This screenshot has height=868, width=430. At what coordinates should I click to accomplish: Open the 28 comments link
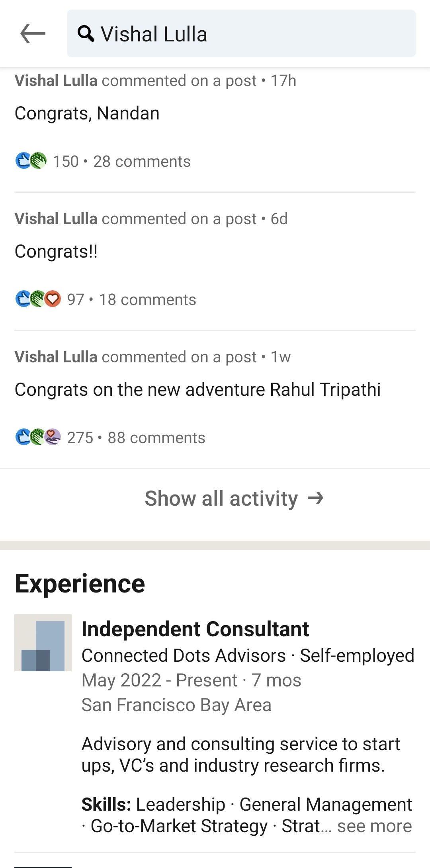pyautogui.click(x=142, y=161)
